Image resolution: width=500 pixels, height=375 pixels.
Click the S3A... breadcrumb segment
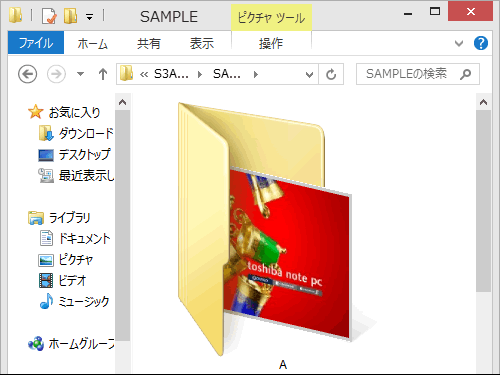pyautogui.click(x=171, y=74)
